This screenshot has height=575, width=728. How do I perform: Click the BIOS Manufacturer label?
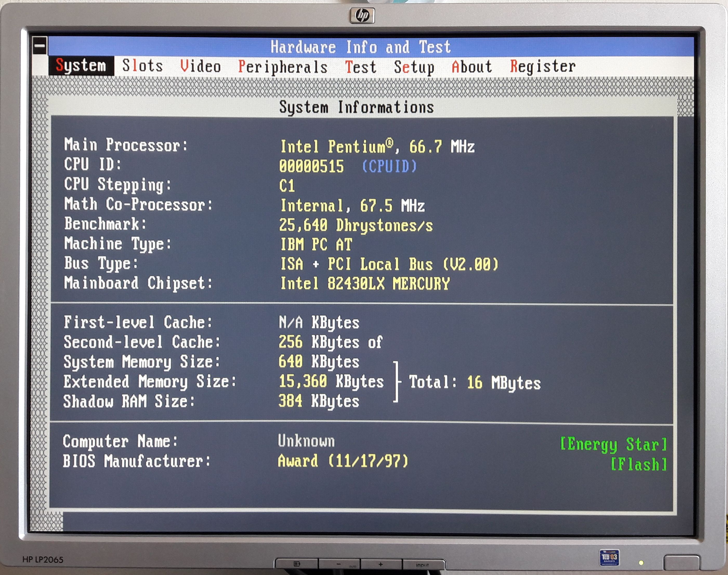pyautogui.click(x=137, y=461)
